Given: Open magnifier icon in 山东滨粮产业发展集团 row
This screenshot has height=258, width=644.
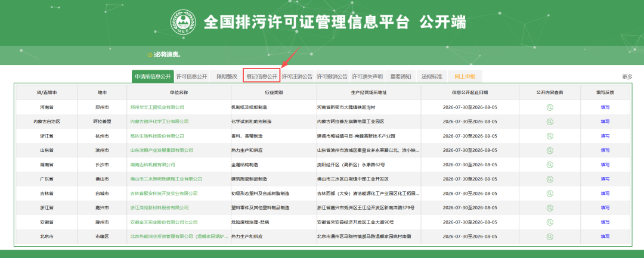Looking at the screenshot, I should pyautogui.click(x=550, y=151).
